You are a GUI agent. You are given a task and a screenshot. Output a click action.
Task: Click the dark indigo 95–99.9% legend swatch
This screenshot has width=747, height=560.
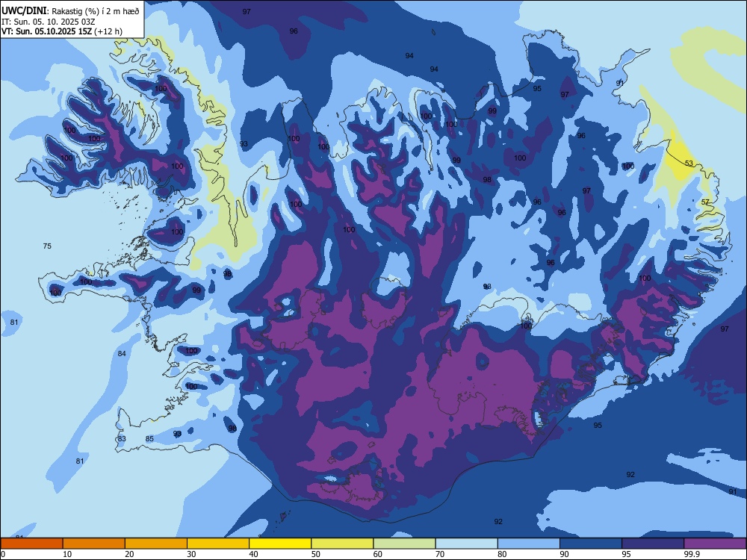[653, 544]
